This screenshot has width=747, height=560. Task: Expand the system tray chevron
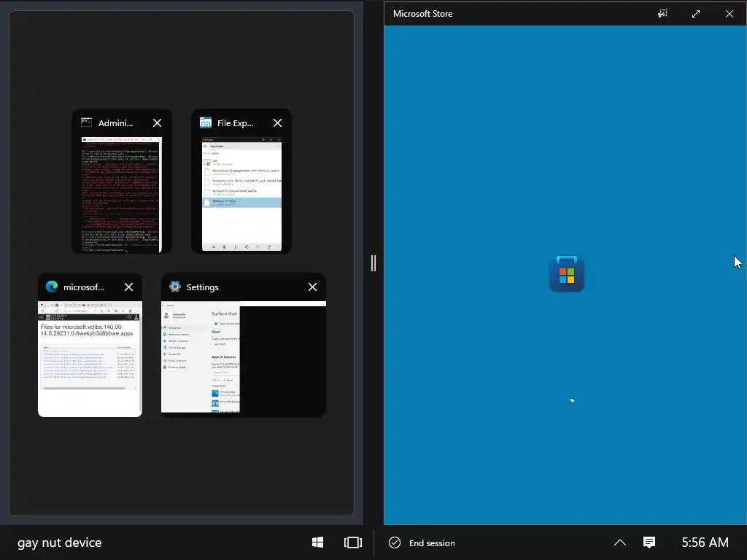click(x=620, y=542)
